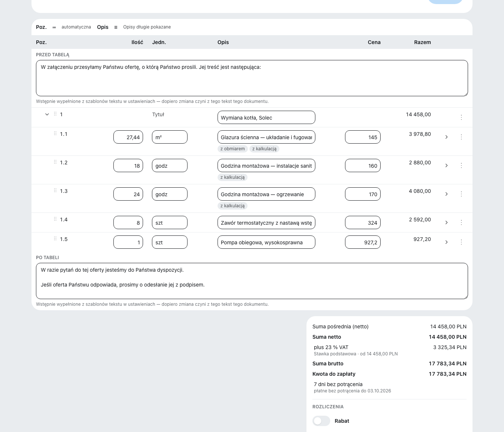Edit quantity 18 in row 1.2
Screen dimensions: 504x432
pos(128,165)
